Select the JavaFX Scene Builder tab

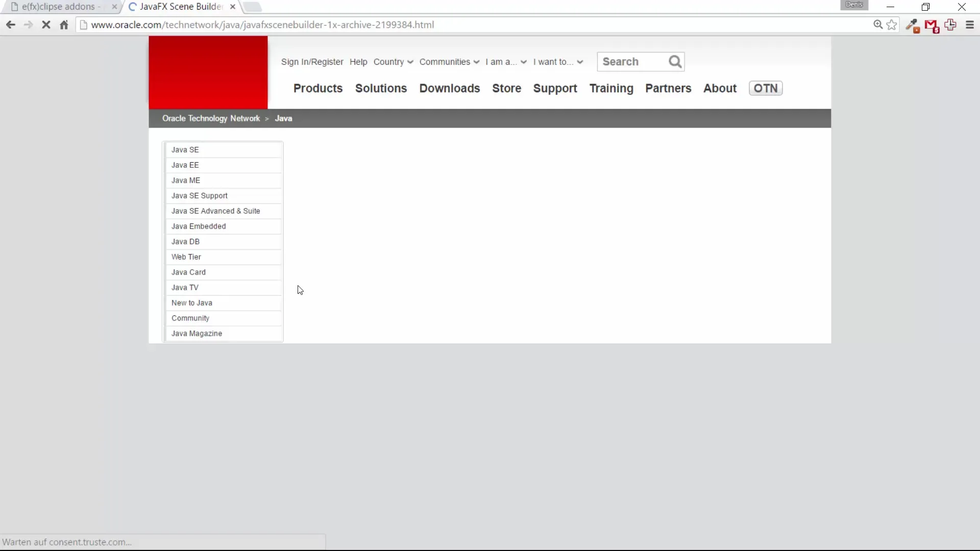click(x=181, y=7)
